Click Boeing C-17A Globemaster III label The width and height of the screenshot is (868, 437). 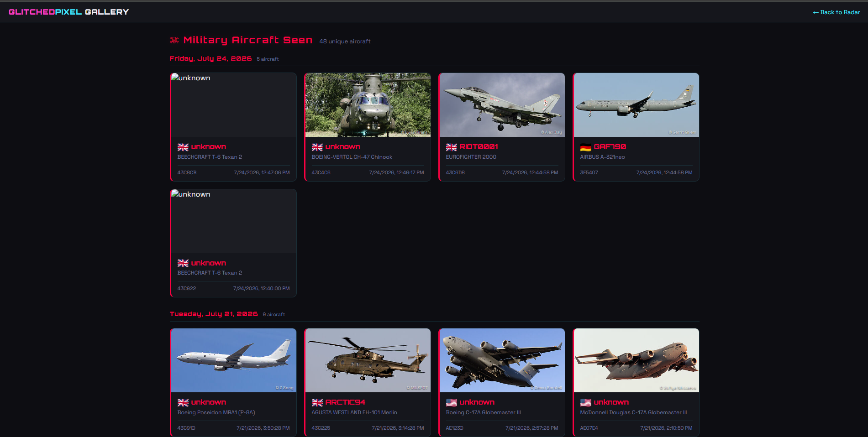[484, 412]
